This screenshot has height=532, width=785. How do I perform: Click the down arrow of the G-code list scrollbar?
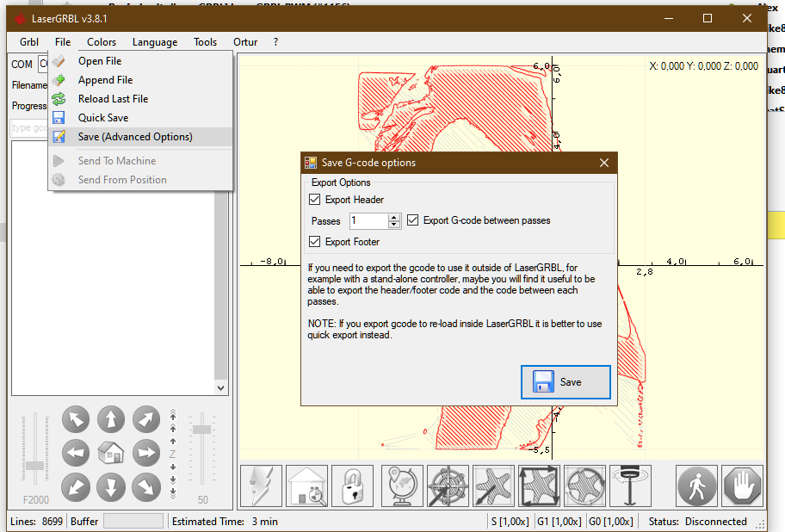(220, 388)
